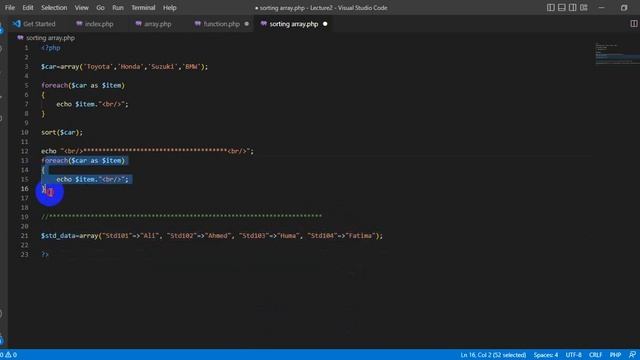Image resolution: width=640 pixels, height=360 pixels.
Task: Select language mode PHP in status bar
Action: tap(615, 355)
